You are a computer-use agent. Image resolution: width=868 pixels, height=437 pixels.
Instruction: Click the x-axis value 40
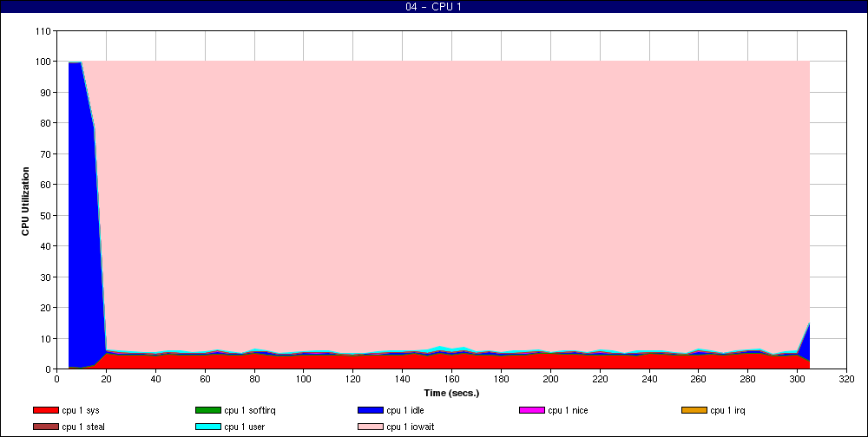point(155,379)
